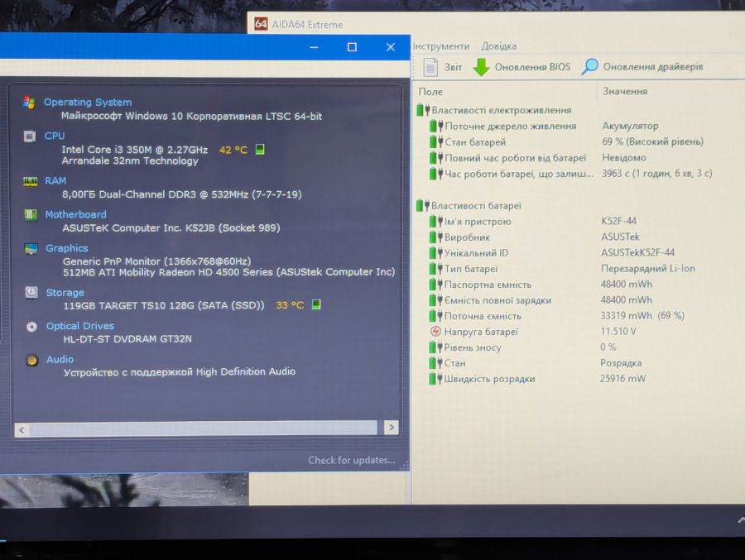Viewport: 745px width, 560px height.
Task: Select the Поточна ємність row
Action: (579, 316)
